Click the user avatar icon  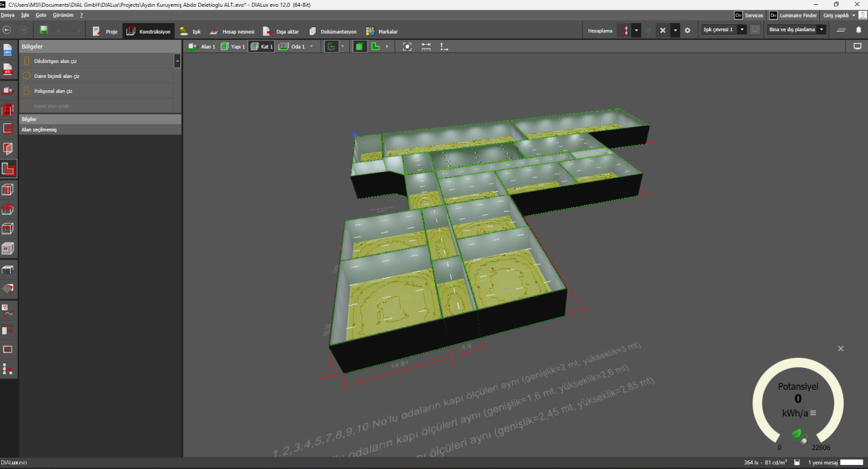point(861,15)
